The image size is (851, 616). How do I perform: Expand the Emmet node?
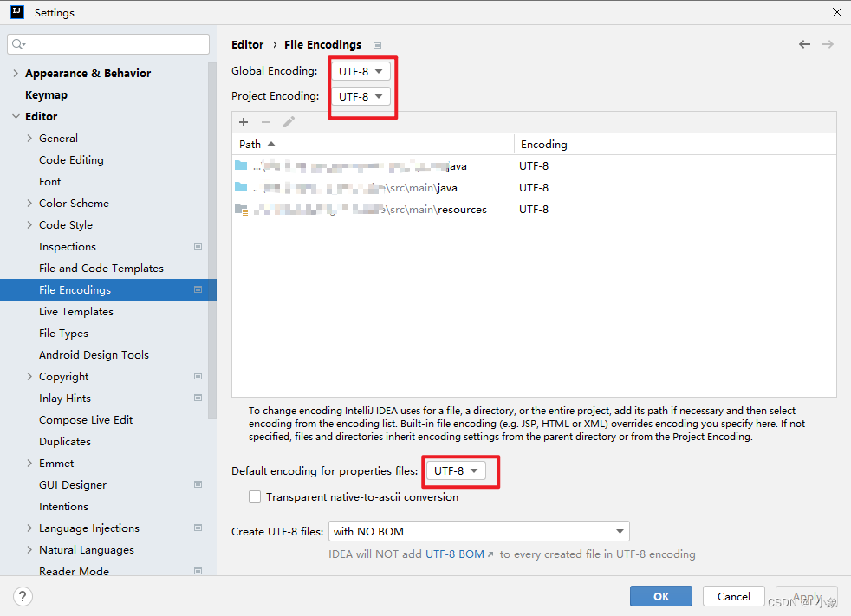[x=29, y=463]
